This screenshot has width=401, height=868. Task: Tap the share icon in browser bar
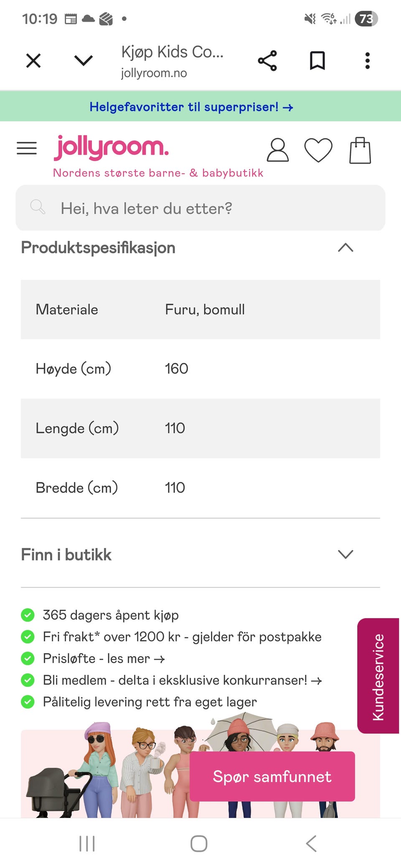267,61
